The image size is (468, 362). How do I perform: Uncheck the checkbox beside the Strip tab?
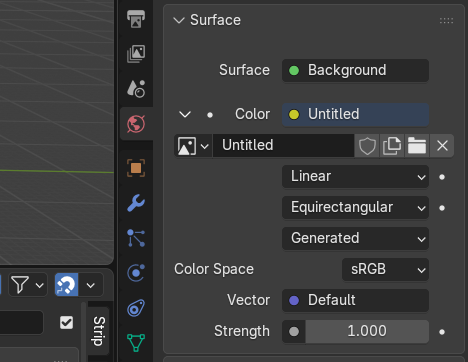coord(66,322)
